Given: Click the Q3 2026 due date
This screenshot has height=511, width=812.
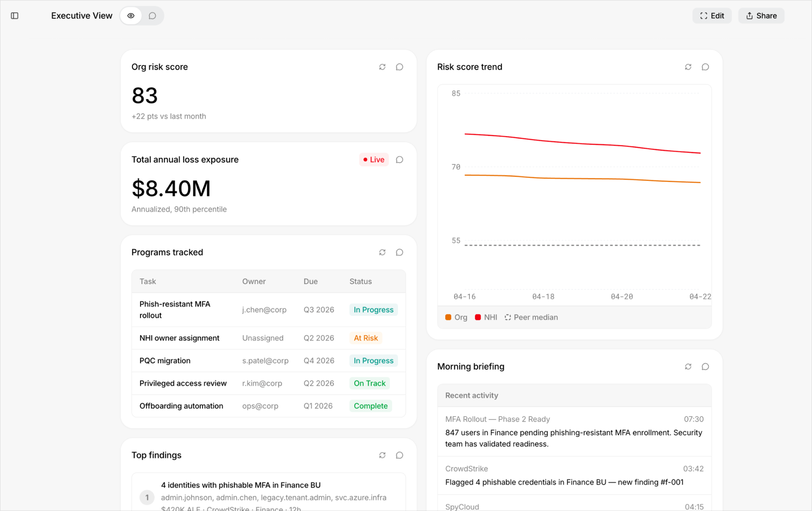Looking at the screenshot, I should tap(319, 310).
